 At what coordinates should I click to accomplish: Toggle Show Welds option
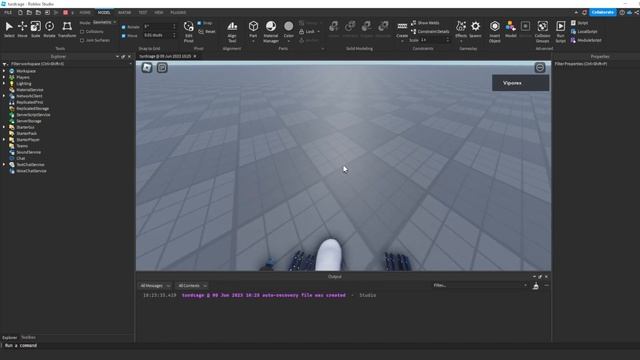pyautogui.click(x=425, y=23)
